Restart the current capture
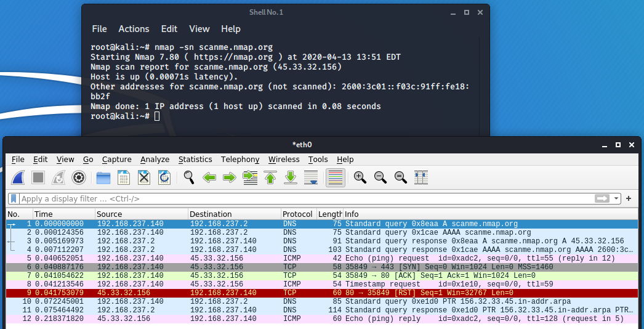Image resolution: width=644 pixels, height=329 pixels. (x=58, y=177)
